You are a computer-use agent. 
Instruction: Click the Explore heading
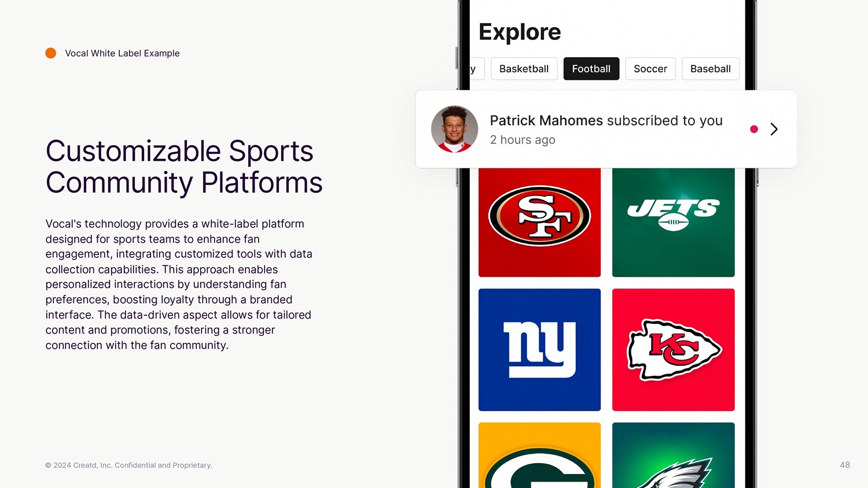pyautogui.click(x=520, y=32)
